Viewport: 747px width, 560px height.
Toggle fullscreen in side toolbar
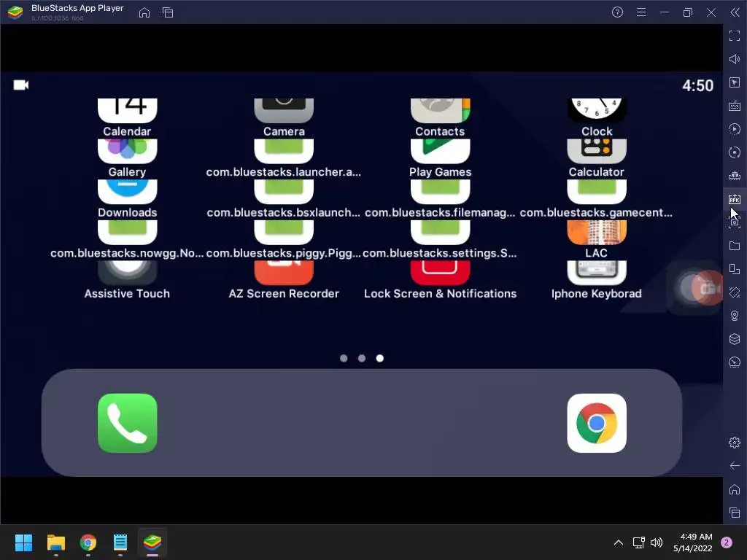pyautogui.click(x=735, y=36)
